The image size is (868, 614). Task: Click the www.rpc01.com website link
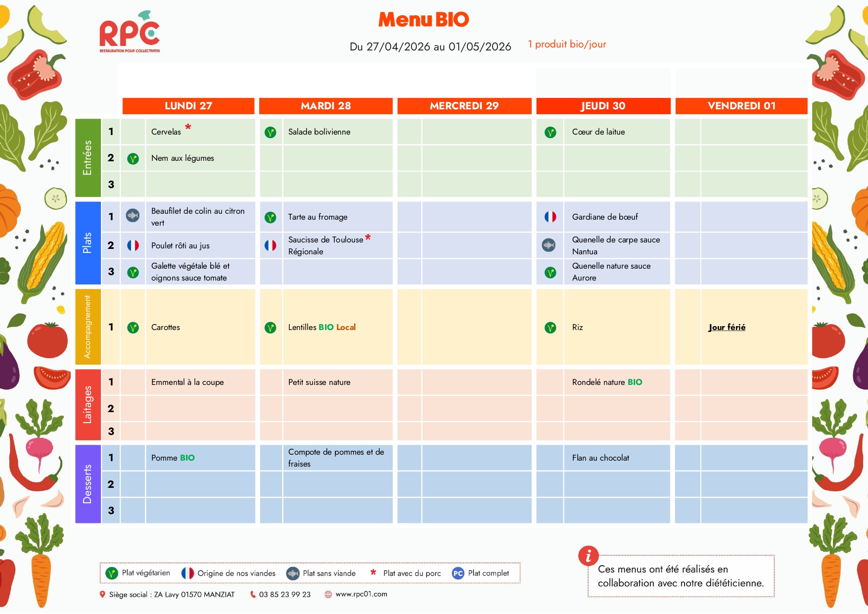361,594
